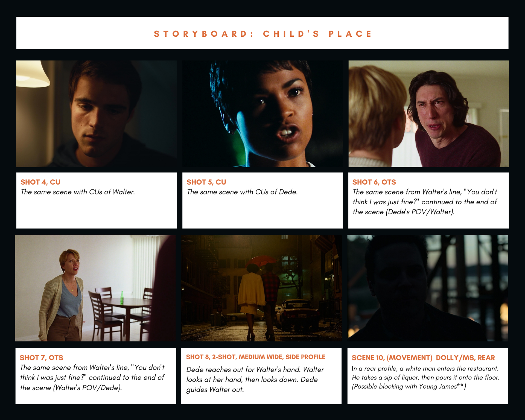Select the Shot 6 over-the-shoulder thumbnail
Viewport: 525px width, 420px height.
429,113
